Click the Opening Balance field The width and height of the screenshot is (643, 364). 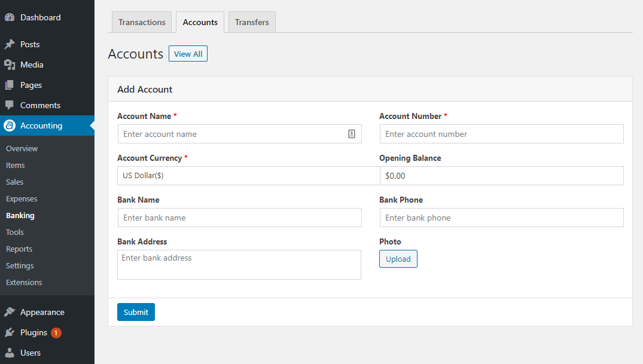tap(501, 176)
